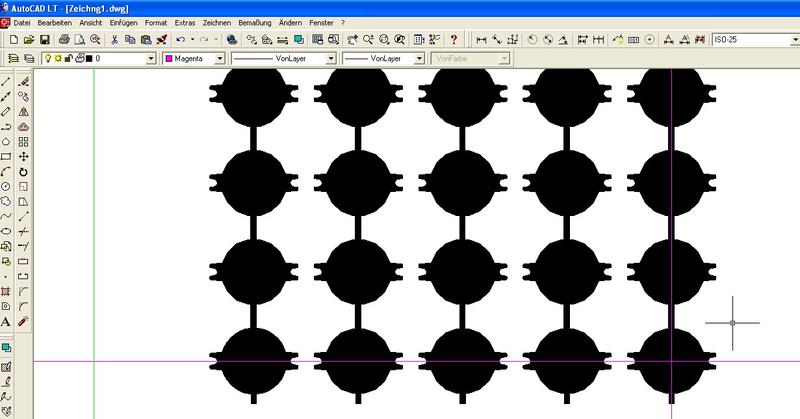Toggle the layer freeze sun icon

click(58, 59)
